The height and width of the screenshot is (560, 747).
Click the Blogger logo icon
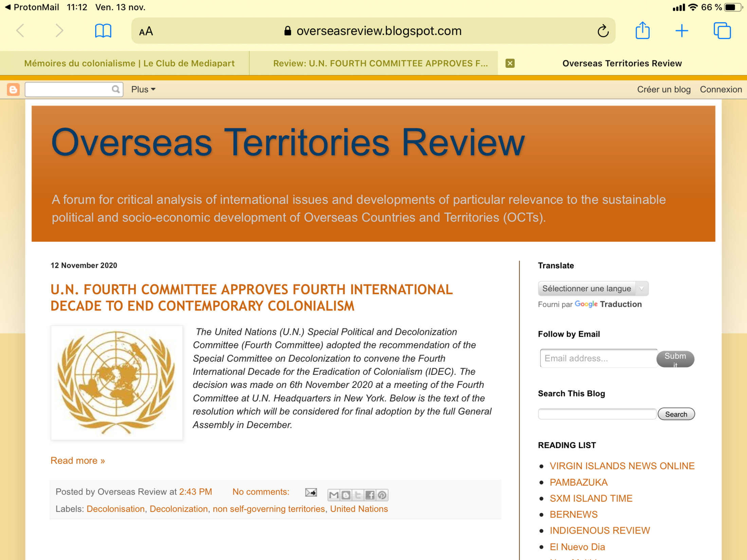click(13, 89)
